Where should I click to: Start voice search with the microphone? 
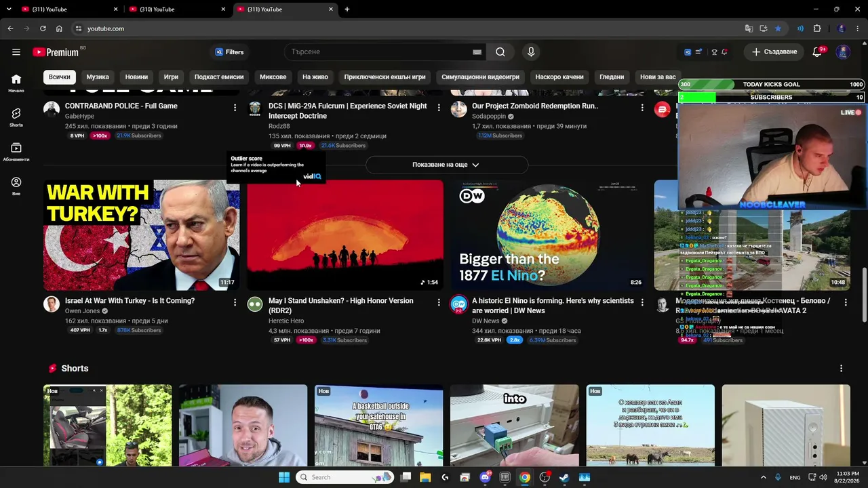[x=531, y=52]
